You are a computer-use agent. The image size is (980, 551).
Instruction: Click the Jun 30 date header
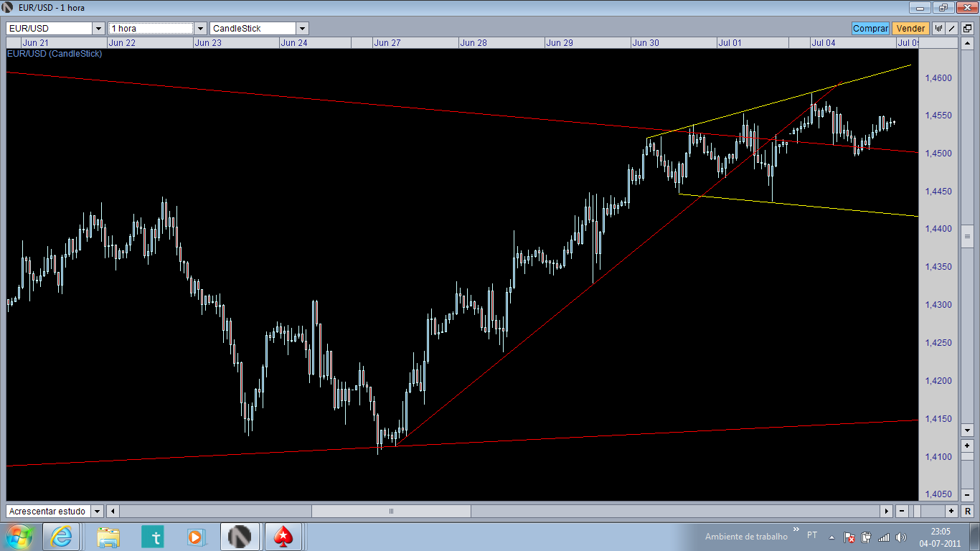point(646,42)
